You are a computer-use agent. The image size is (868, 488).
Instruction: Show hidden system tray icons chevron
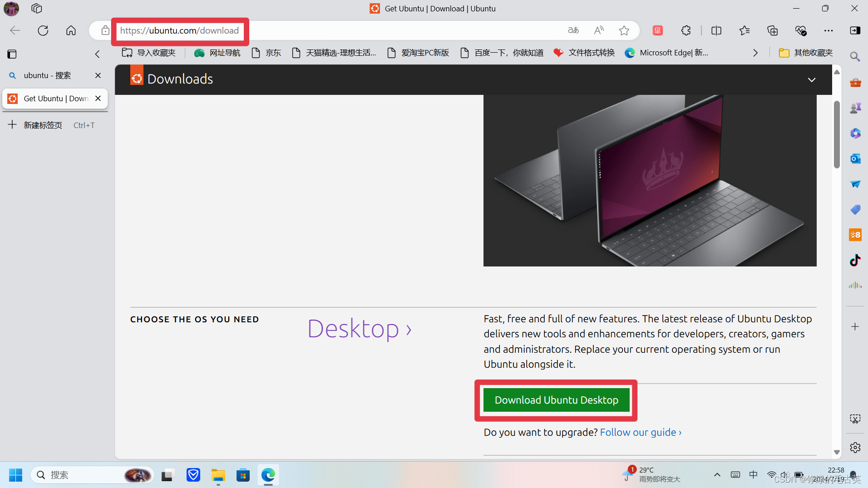point(717,475)
